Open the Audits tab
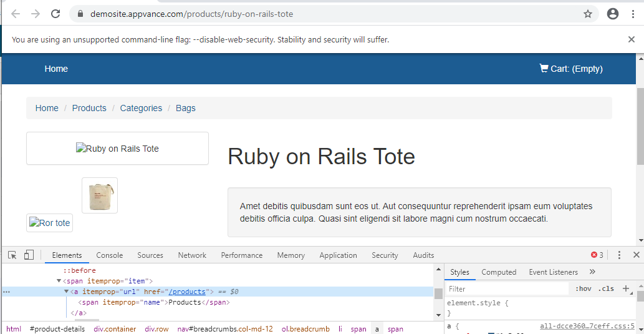644x334 pixels. click(423, 255)
